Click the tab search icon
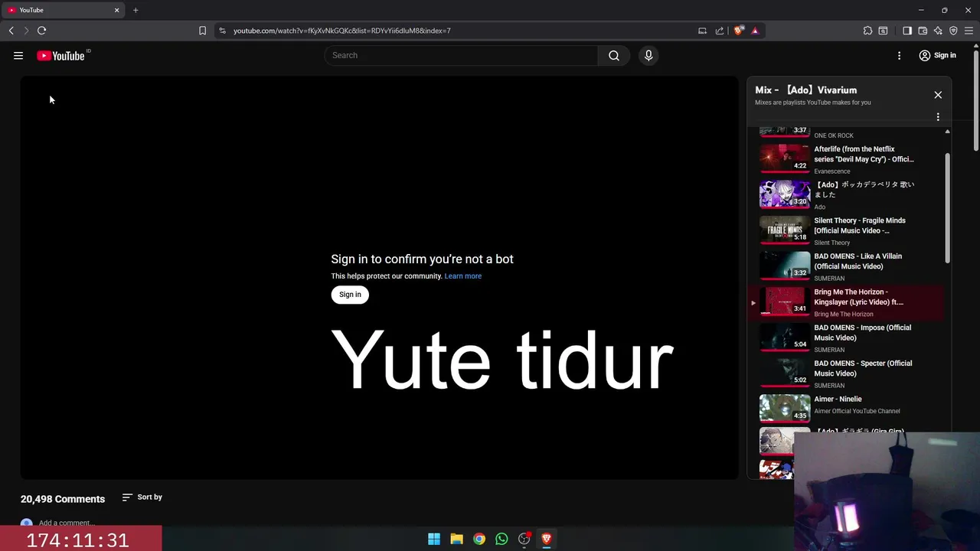 pos(883,31)
